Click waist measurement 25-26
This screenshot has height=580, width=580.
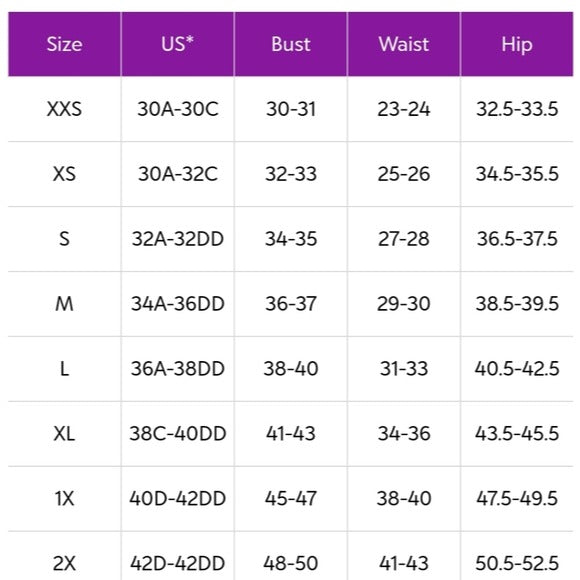(404, 174)
